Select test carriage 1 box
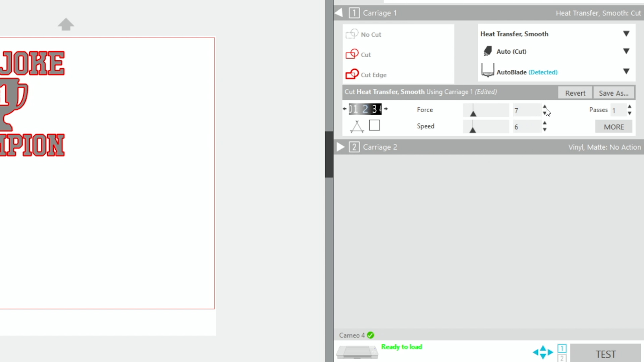The image size is (644, 362). pyautogui.click(x=562, y=348)
